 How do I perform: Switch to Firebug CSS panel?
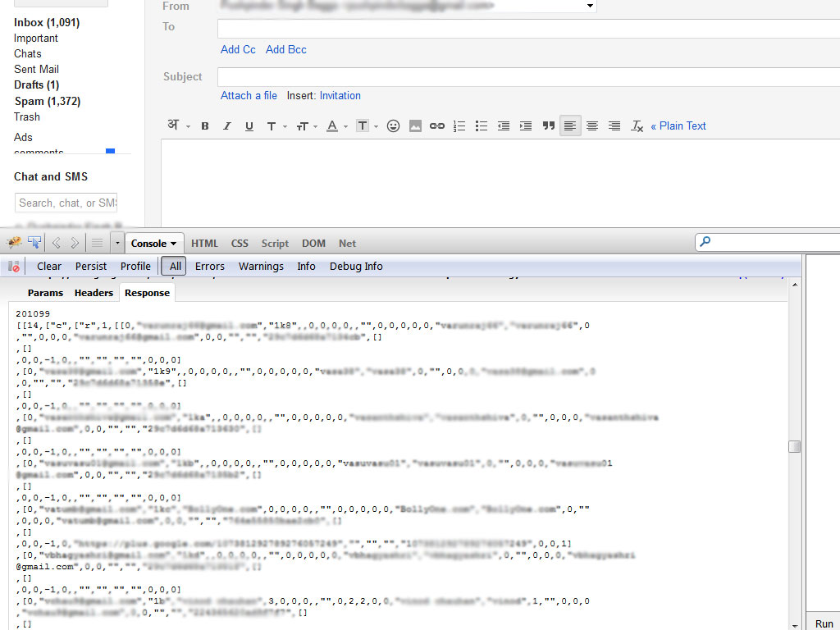[x=240, y=243]
